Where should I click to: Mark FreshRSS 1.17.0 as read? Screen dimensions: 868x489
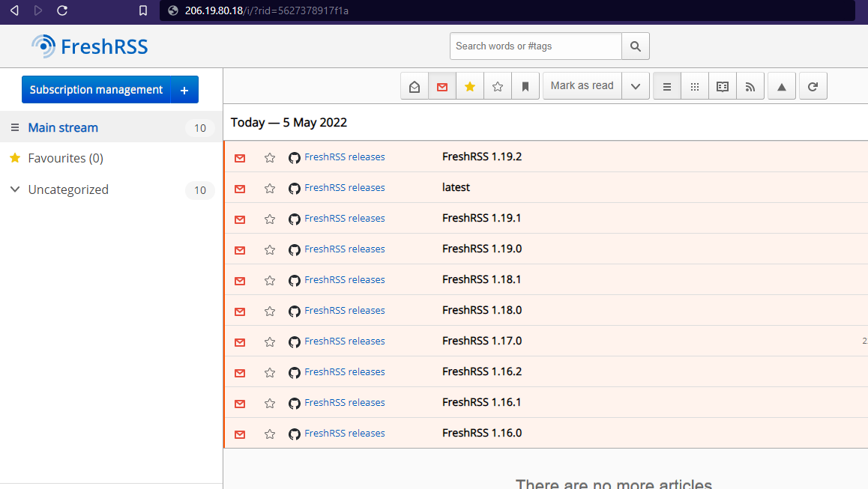(x=240, y=342)
